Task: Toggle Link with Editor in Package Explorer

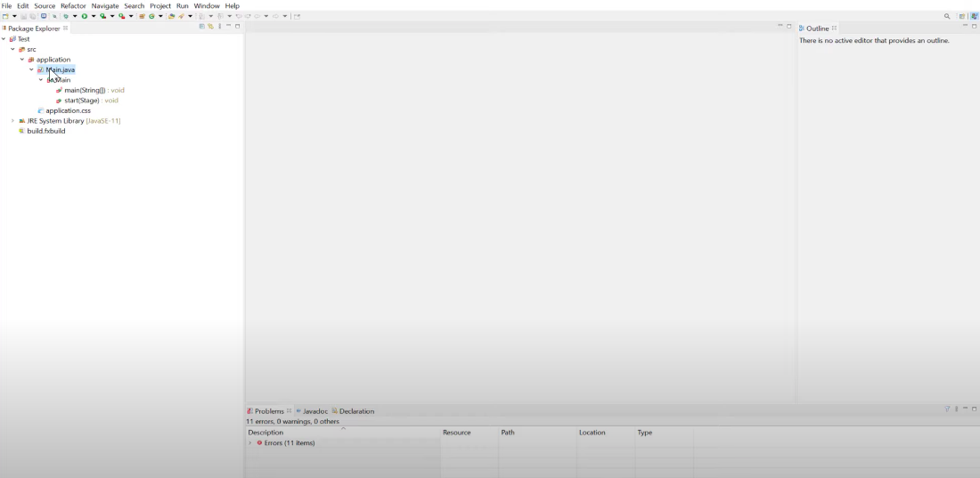Action: click(x=210, y=26)
